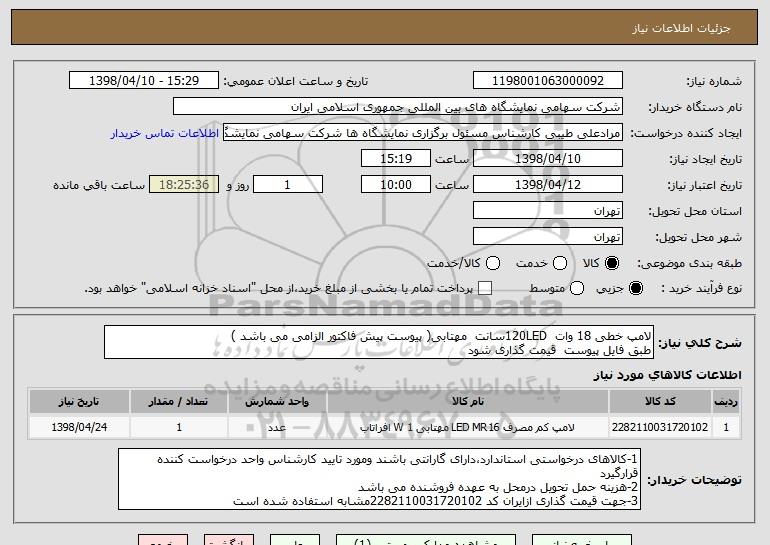Click the remaining time counter 18:25:36
Viewport: 770px width, 545px height.
pyautogui.click(x=184, y=185)
